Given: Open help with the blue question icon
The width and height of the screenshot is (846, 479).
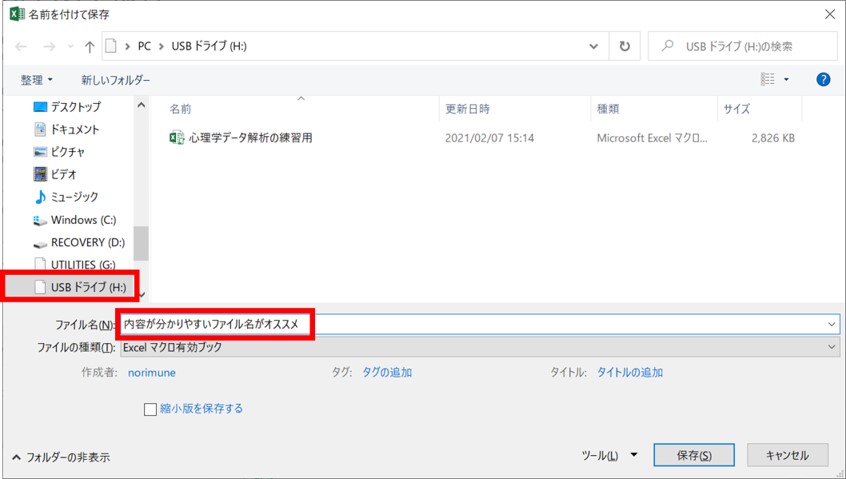Looking at the screenshot, I should coord(823,80).
